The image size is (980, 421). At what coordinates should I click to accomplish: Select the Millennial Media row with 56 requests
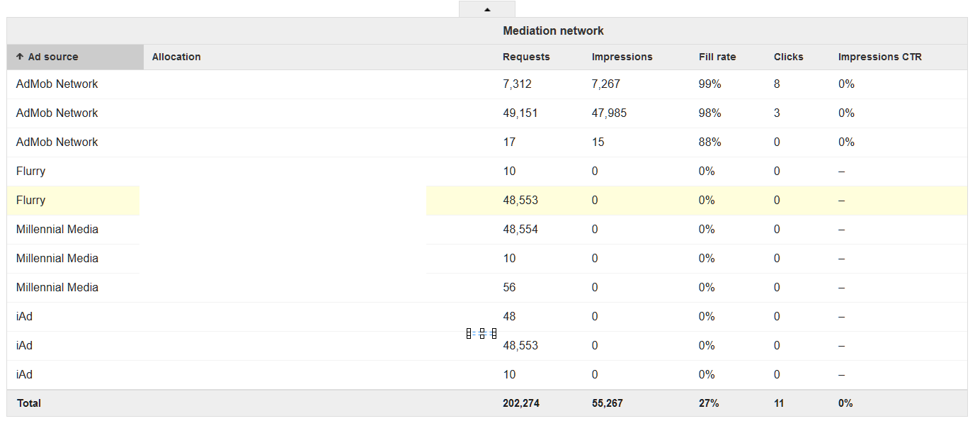487,288
